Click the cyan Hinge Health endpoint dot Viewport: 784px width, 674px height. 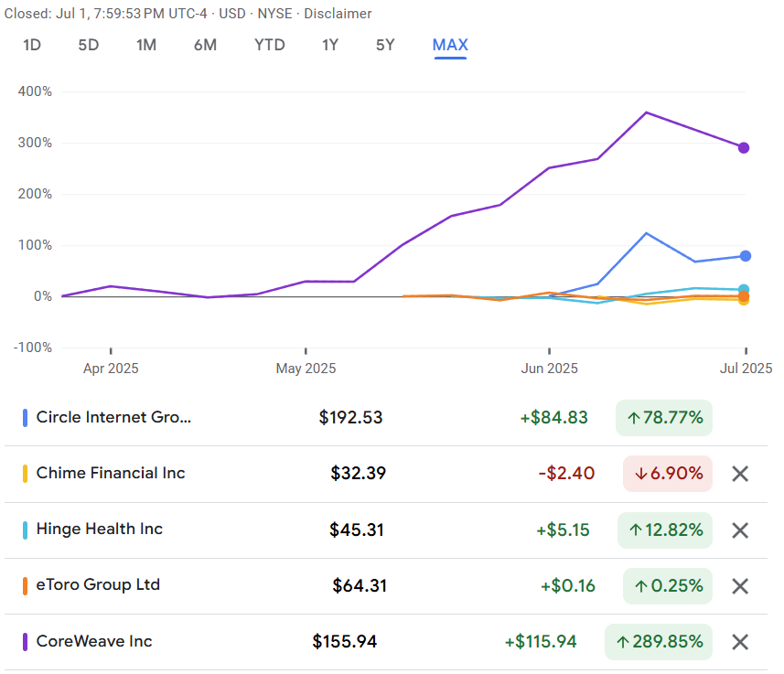[x=744, y=290]
